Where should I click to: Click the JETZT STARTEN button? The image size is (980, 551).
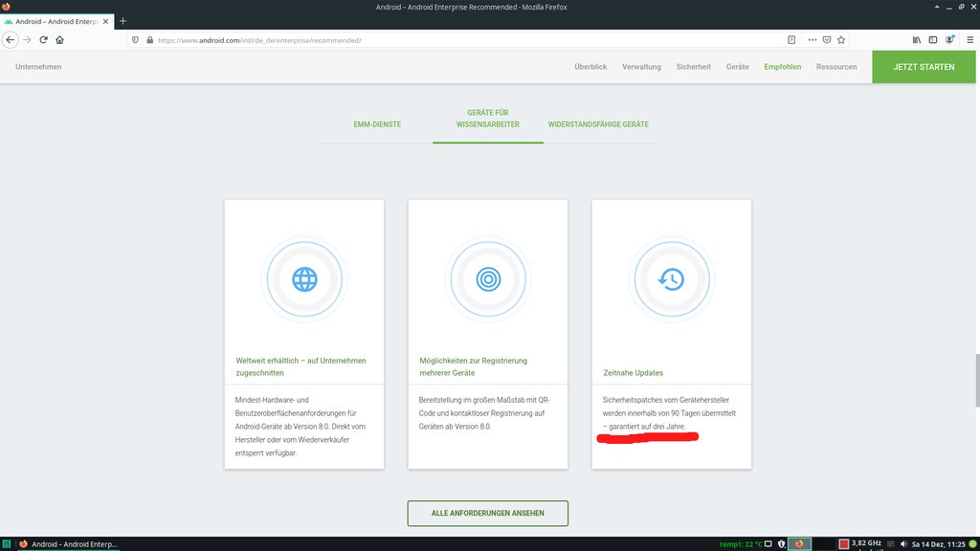click(x=924, y=67)
